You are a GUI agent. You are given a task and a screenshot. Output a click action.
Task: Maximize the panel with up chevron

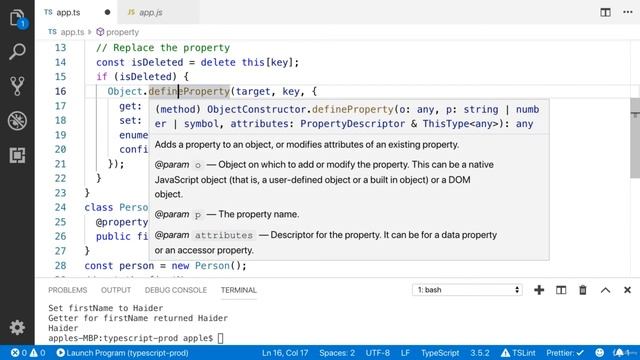(x=605, y=290)
